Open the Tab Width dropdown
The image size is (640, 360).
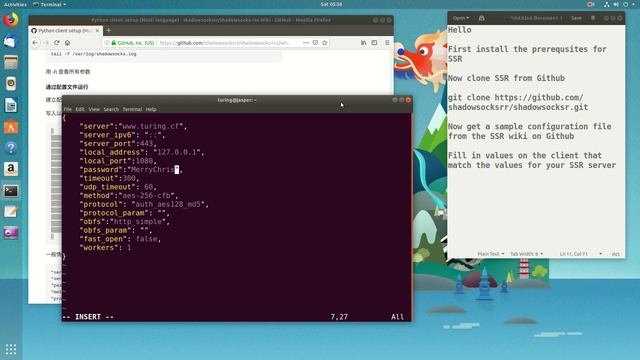pos(527,254)
